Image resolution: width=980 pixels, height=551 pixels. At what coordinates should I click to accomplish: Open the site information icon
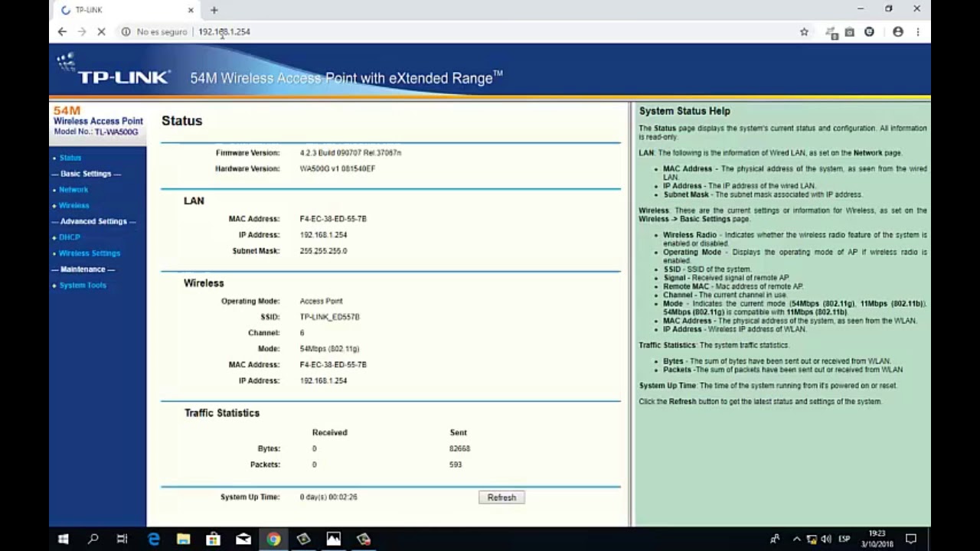(x=126, y=31)
